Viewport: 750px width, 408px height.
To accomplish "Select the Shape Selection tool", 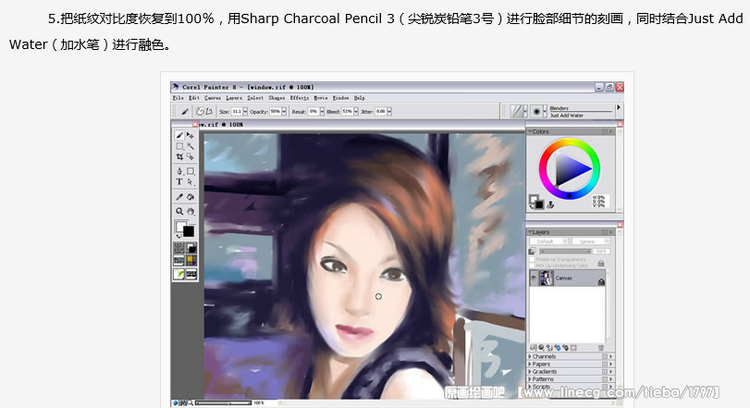I will (x=190, y=182).
